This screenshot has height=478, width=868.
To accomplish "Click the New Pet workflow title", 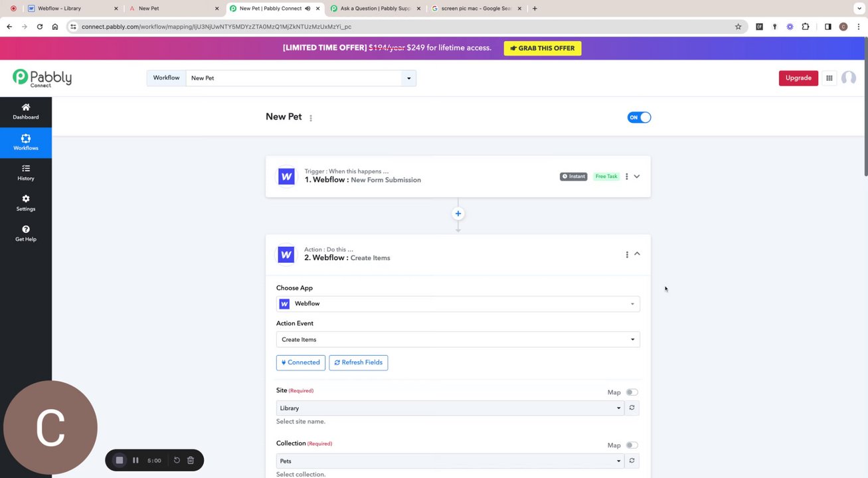I will coord(284,117).
